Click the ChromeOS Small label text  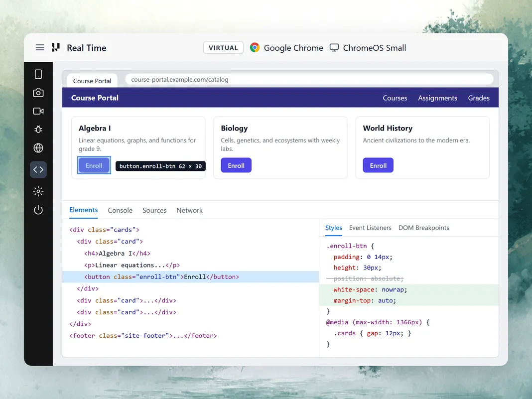[374, 48]
